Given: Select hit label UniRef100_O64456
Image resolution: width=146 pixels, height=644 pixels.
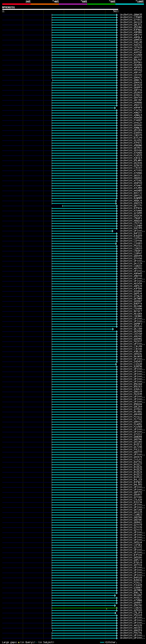Looking at the screenshot, I should (x=131, y=65).
